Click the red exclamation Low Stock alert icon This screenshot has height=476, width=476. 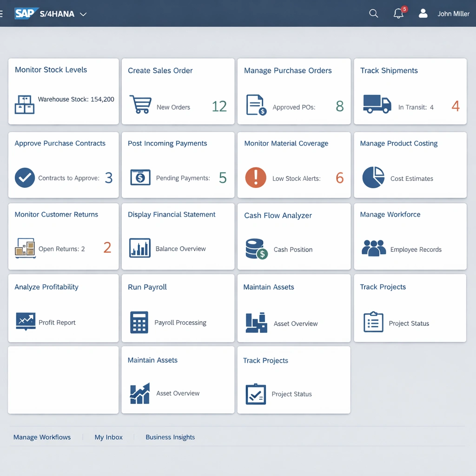point(256,178)
